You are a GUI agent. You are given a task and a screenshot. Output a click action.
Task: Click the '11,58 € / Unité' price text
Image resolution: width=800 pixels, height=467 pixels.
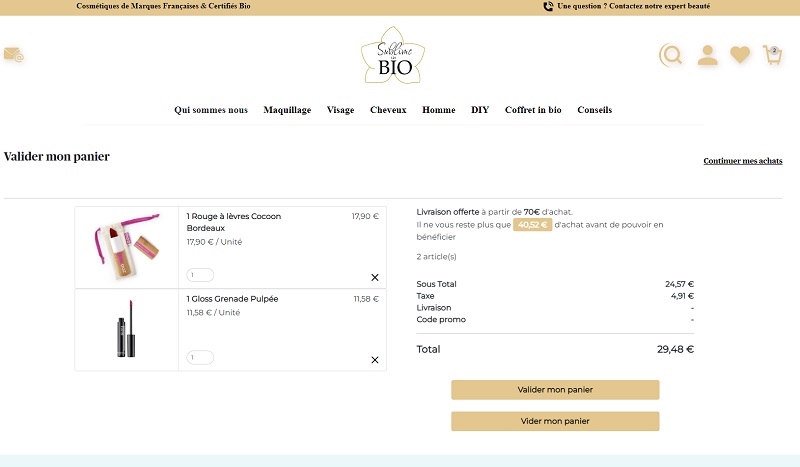[x=213, y=312]
